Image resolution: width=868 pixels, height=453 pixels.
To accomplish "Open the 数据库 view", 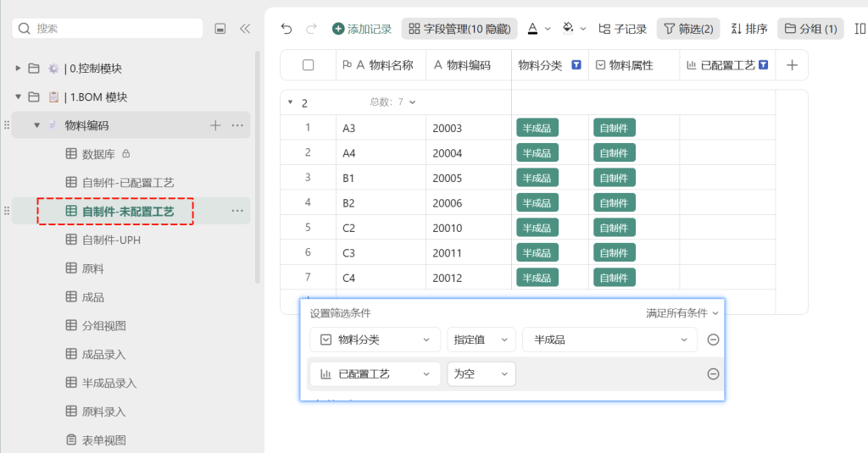I will (98, 154).
